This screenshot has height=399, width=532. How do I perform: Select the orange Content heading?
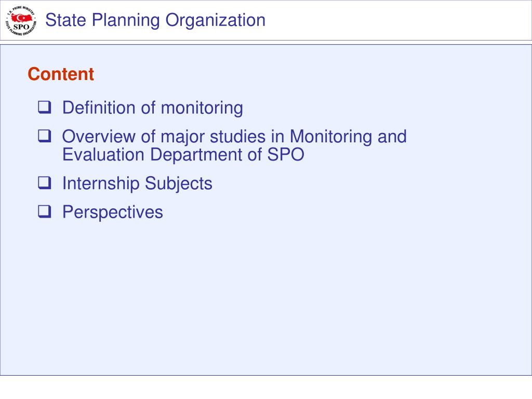[x=61, y=74]
